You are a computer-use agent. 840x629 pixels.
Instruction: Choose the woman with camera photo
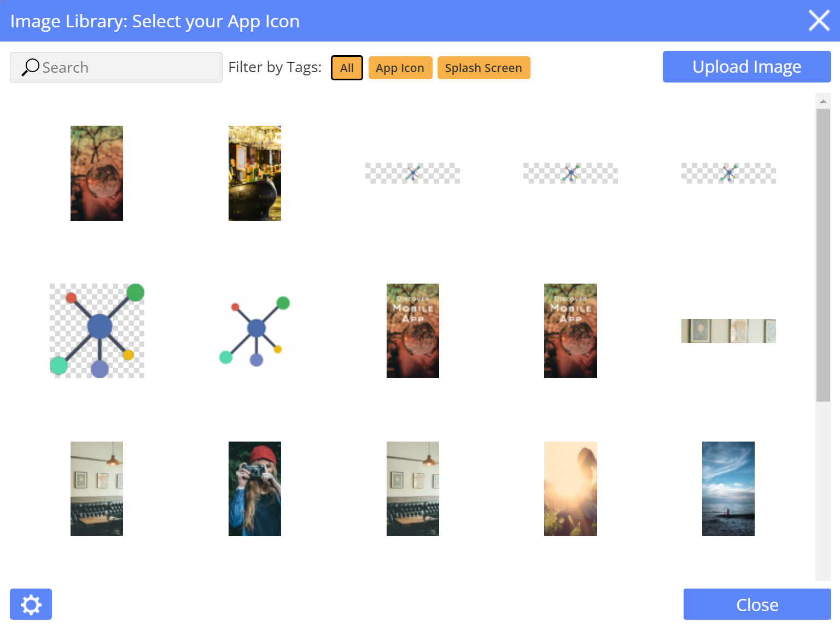point(255,489)
